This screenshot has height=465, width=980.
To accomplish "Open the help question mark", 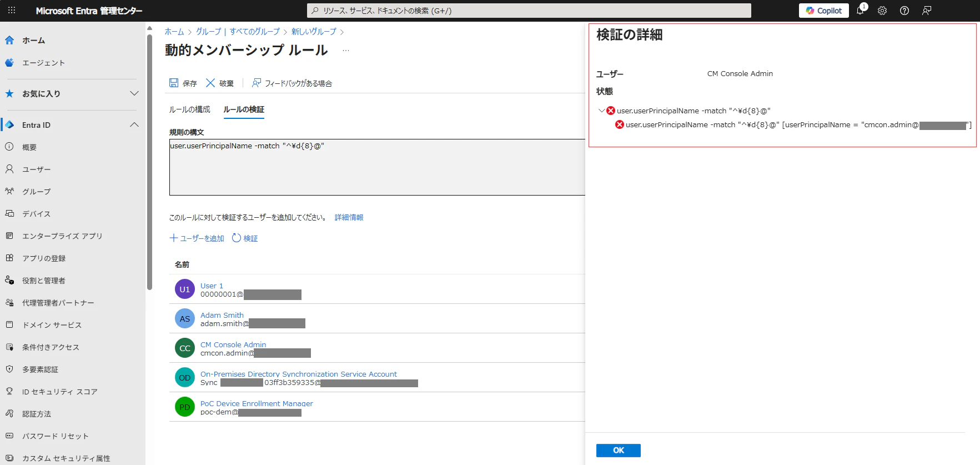I will [x=904, y=11].
